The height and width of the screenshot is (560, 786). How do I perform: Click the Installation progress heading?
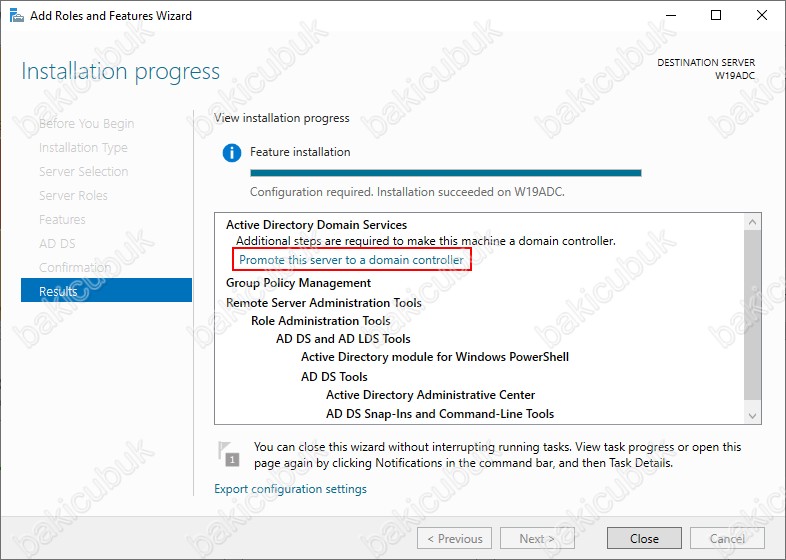click(x=120, y=71)
